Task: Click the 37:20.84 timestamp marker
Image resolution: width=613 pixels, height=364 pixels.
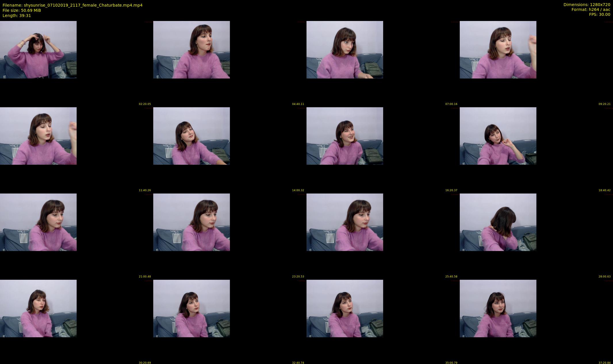Action: click(604, 363)
